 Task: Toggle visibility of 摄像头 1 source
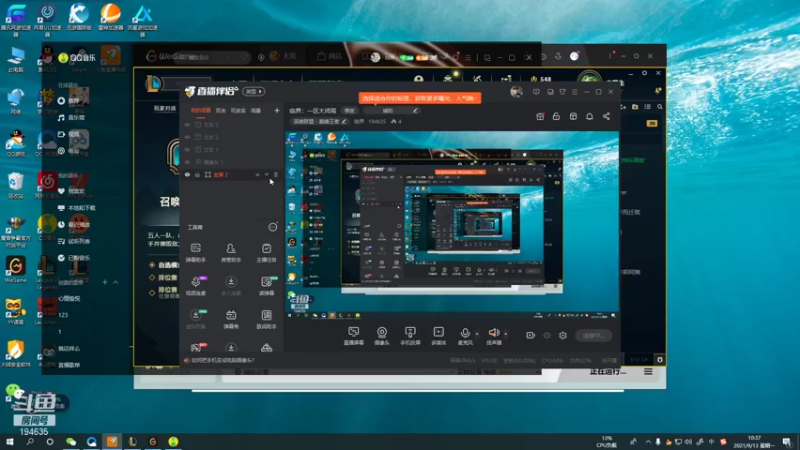click(x=187, y=162)
